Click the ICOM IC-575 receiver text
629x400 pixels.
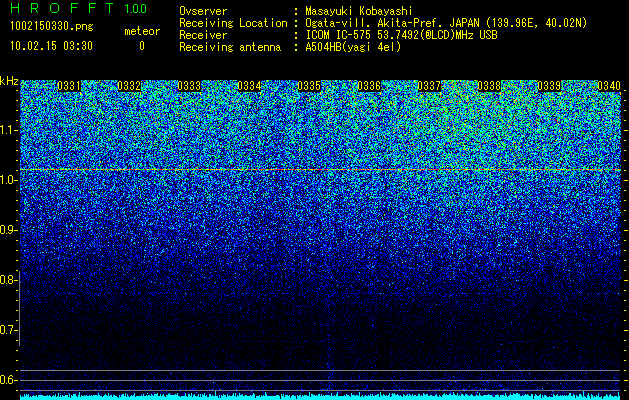coord(401,35)
